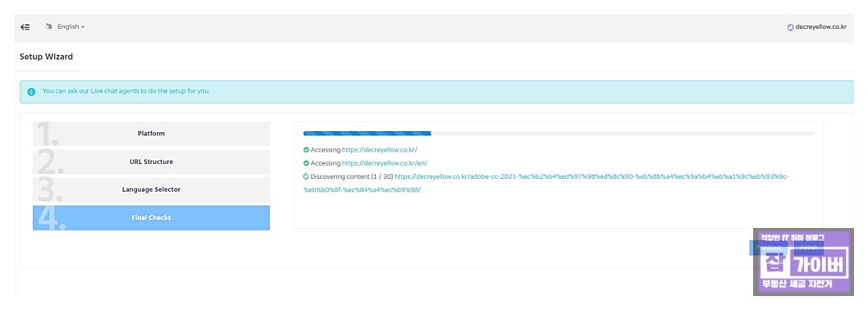
Task: Click the spinning refresh icon beside Discovering content
Action: 306,176
